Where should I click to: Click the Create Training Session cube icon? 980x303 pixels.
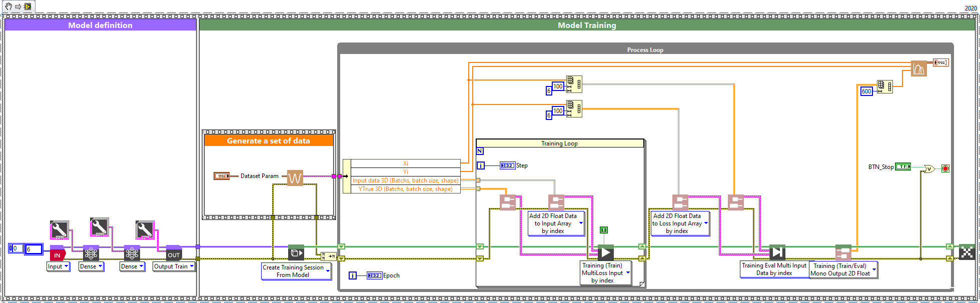296,252
